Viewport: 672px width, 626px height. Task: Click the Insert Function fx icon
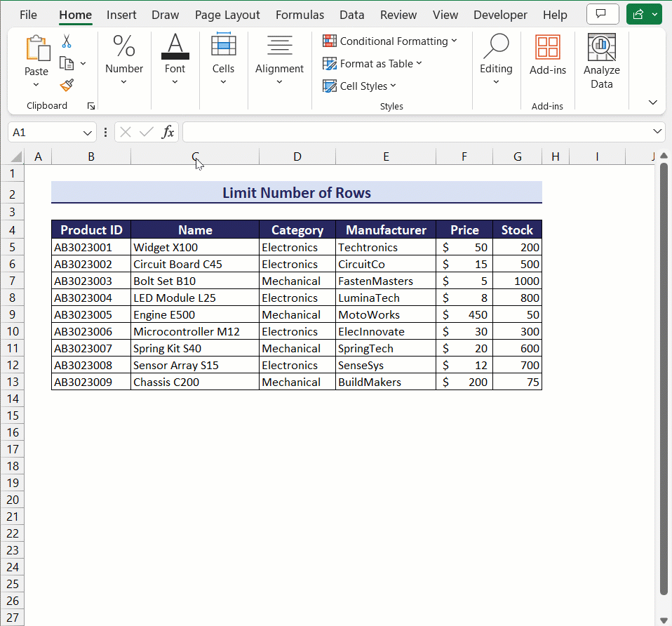point(168,132)
